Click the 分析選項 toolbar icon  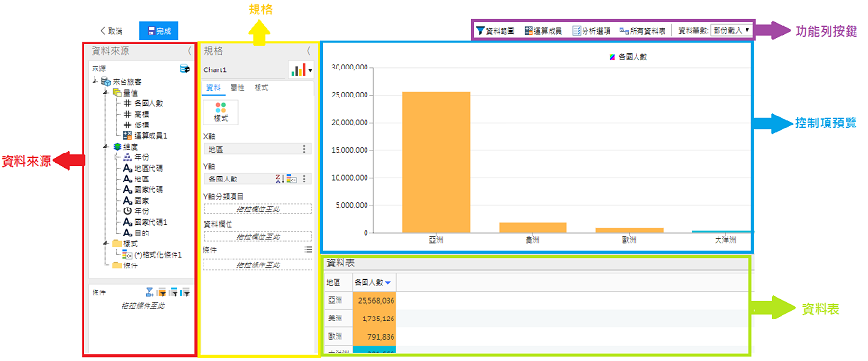[576, 31]
